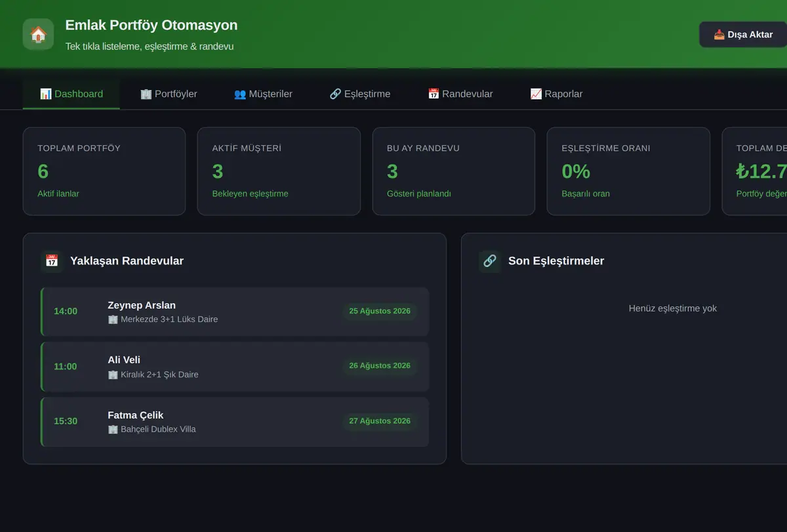The width and height of the screenshot is (787, 532).
Task: Select the Ali Veli appointment row
Action: [235, 367]
